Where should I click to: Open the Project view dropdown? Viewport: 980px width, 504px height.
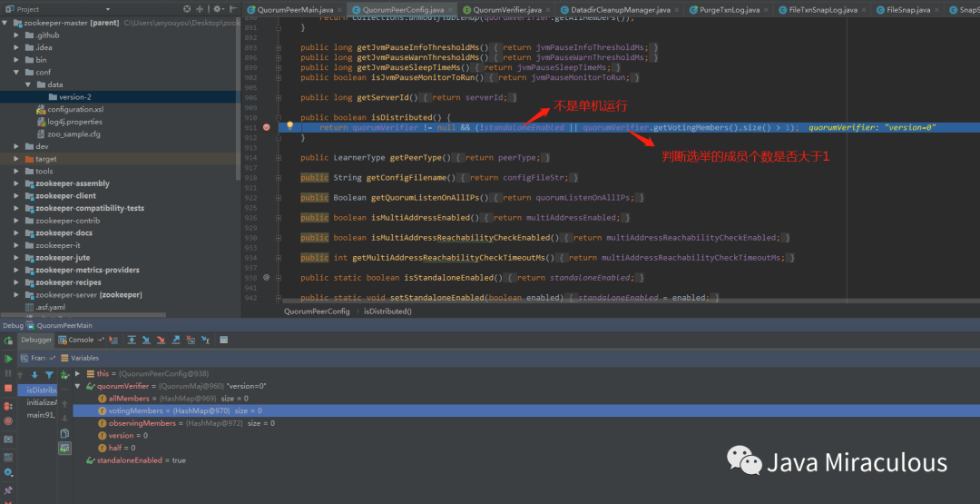point(107,9)
